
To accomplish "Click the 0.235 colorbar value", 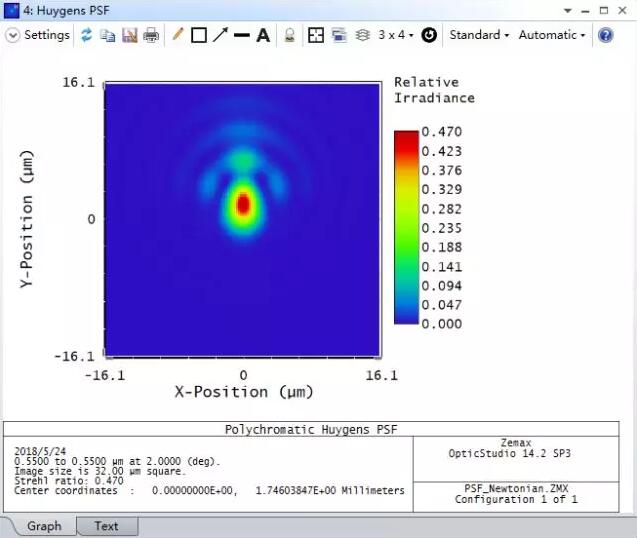I will 442,228.
